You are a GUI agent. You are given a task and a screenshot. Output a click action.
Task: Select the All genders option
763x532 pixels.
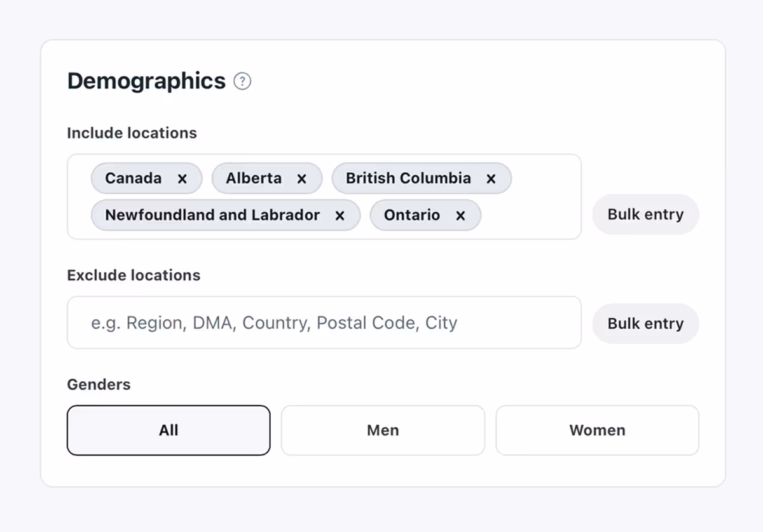[168, 430]
